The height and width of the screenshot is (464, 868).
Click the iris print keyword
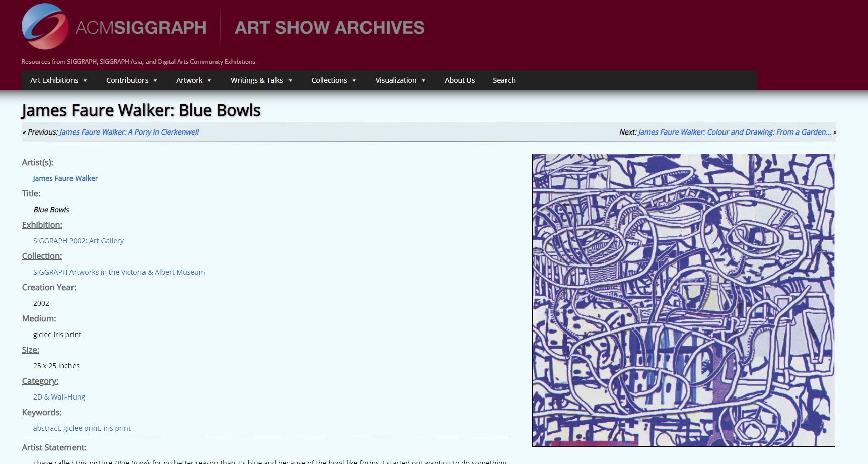[x=117, y=428]
